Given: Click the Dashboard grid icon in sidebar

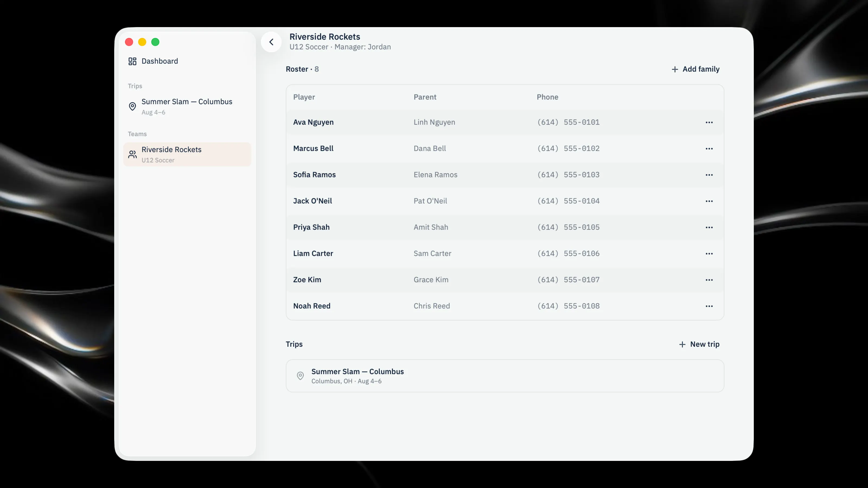Looking at the screenshot, I should tap(132, 61).
